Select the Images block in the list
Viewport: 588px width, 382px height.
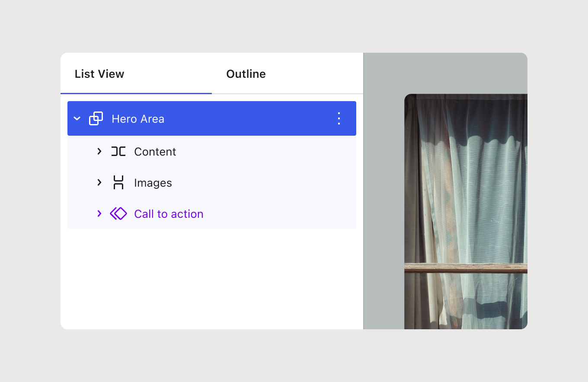click(x=153, y=182)
